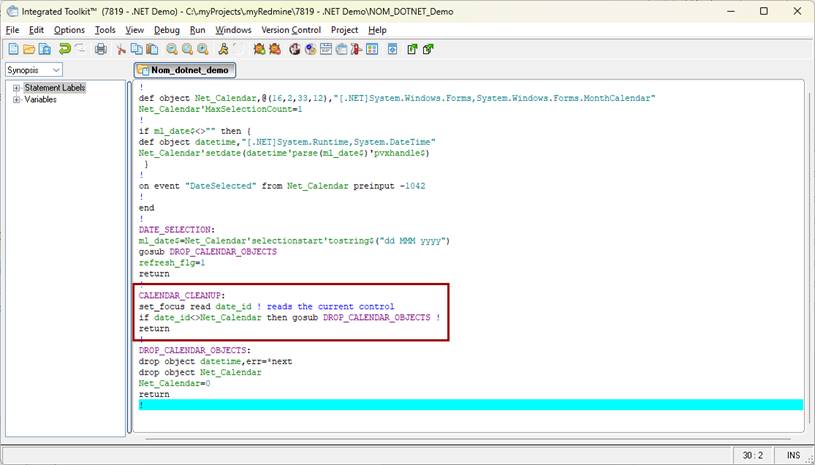Viewport: 815px width, 465px height.
Task: Expand the Statement Labels tree node
Action: [16, 88]
